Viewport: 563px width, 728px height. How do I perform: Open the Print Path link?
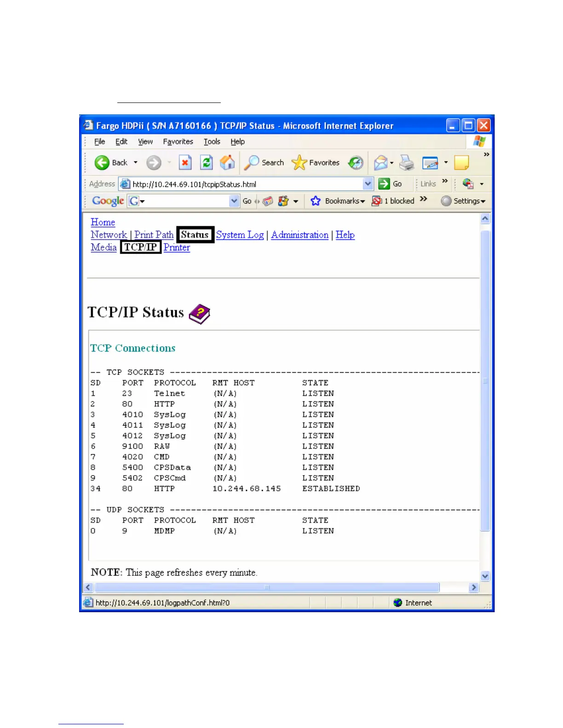[x=154, y=235]
